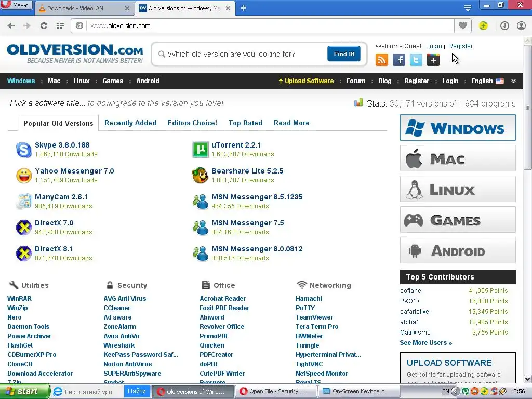Screen dimensions: 532x399
Task: Open the Read More tab
Action: [x=291, y=123]
